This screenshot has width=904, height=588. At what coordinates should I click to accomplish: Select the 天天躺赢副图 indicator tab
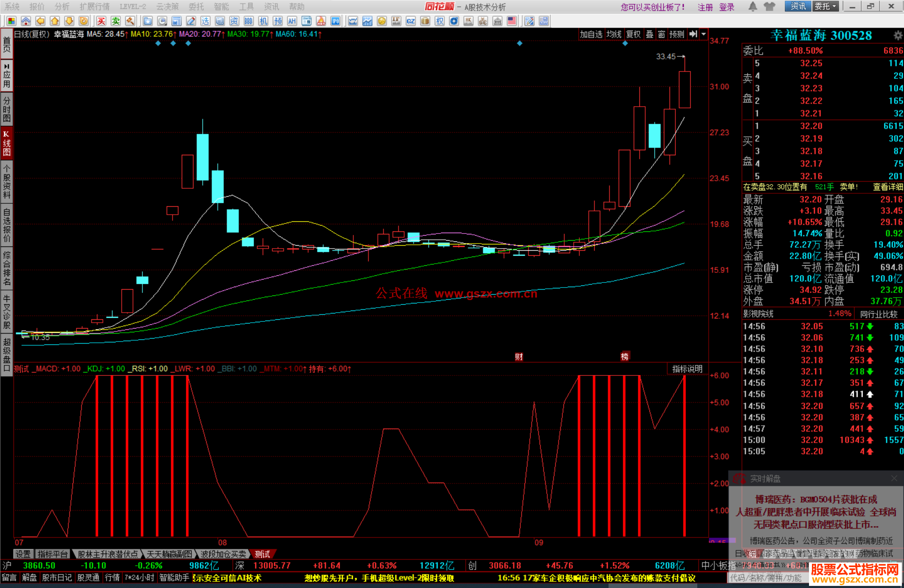tap(169, 554)
